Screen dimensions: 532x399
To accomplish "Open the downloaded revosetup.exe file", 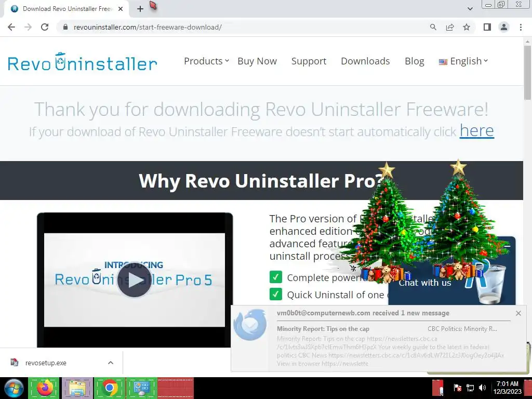I will pos(46,363).
